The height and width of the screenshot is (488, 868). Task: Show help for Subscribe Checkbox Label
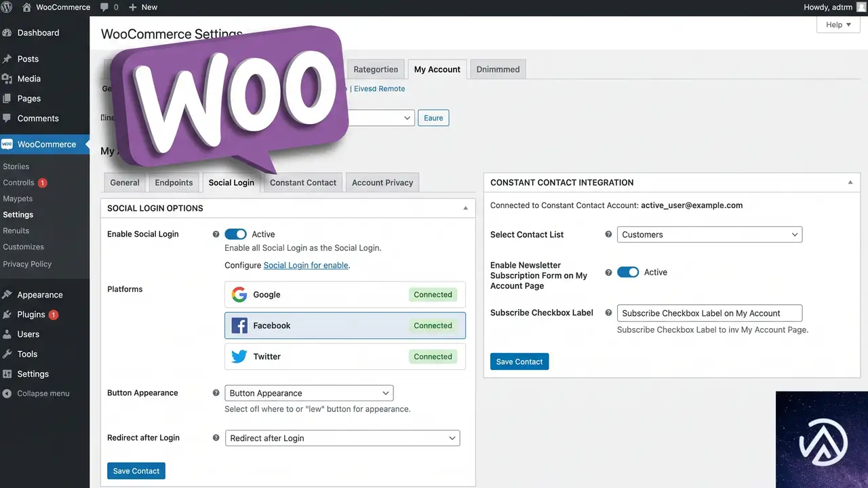pyautogui.click(x=608, y=313)
